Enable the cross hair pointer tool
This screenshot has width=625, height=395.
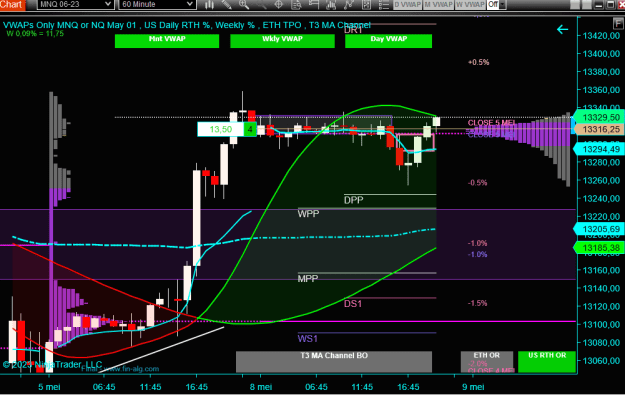[x=279, y=5]
